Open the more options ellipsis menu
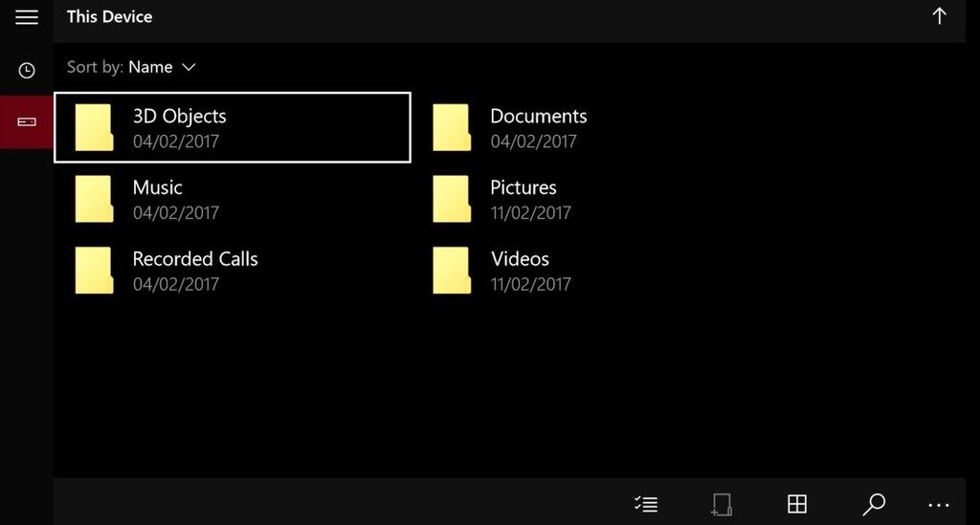980x525 pixels. (x=939, y=505)
